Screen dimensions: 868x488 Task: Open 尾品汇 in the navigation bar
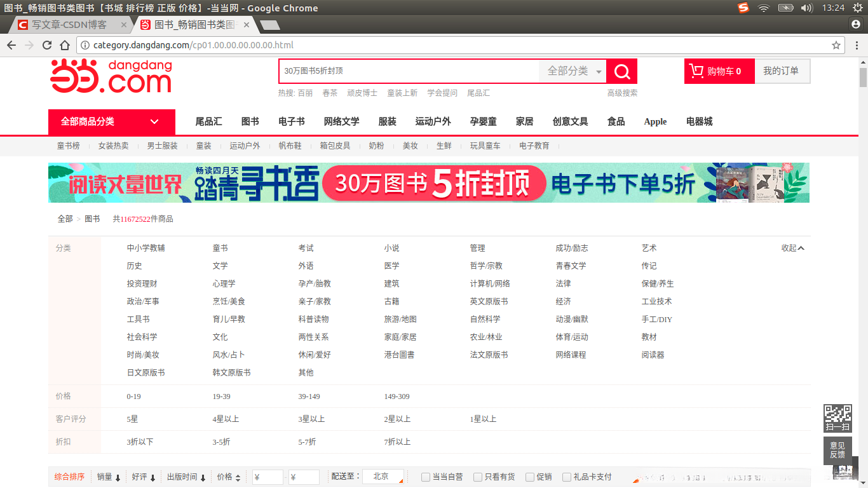tap(208, 122)
